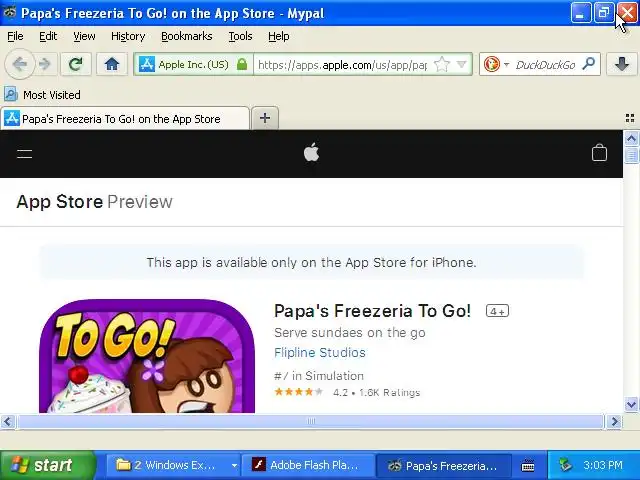Minimize the Mypal browser window
Viewport: 640px width, 480px height.
[581, 13]
